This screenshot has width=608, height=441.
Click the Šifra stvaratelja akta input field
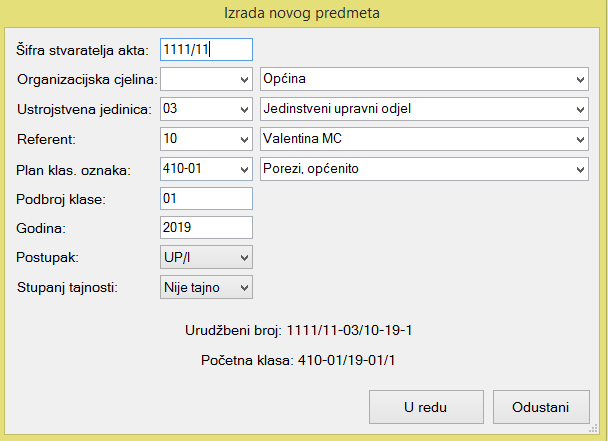tap(206, 49)
